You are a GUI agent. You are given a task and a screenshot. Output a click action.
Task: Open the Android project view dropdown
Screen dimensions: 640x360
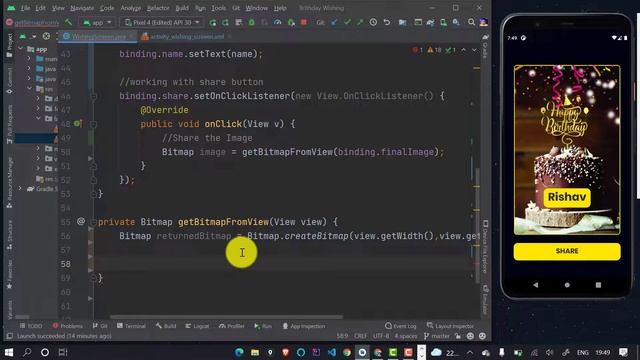(x=27, y=37)
